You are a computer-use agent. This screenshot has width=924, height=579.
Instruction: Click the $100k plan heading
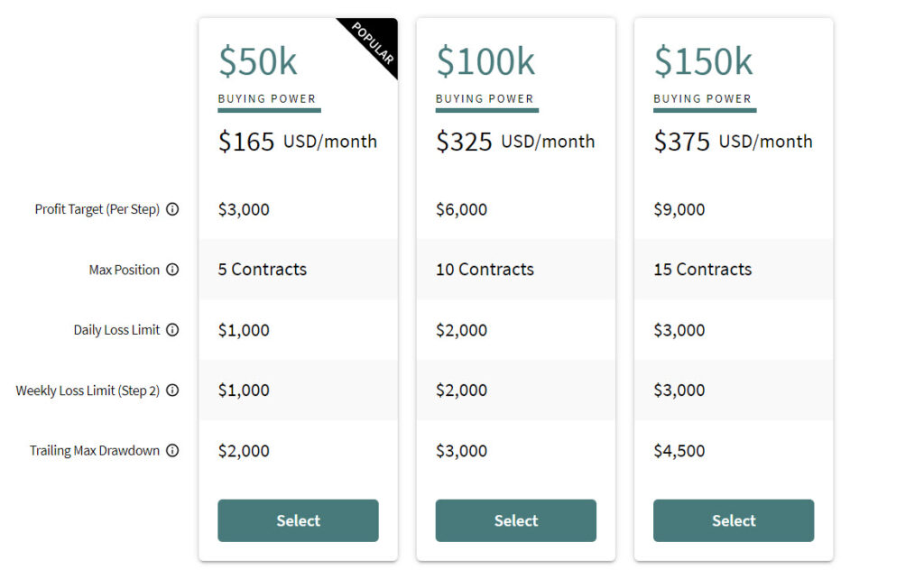(485, 61)
